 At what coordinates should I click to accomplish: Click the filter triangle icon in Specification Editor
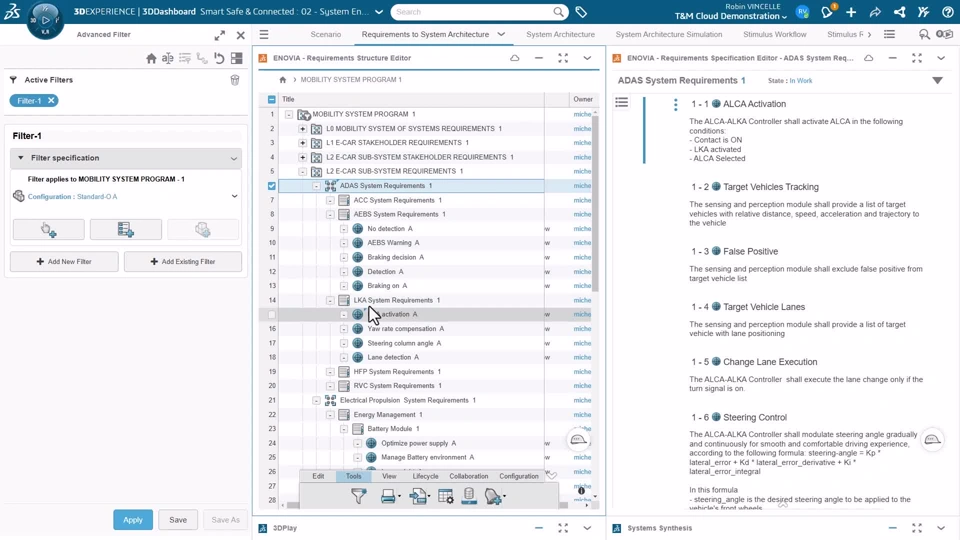(x=937, y=80)
